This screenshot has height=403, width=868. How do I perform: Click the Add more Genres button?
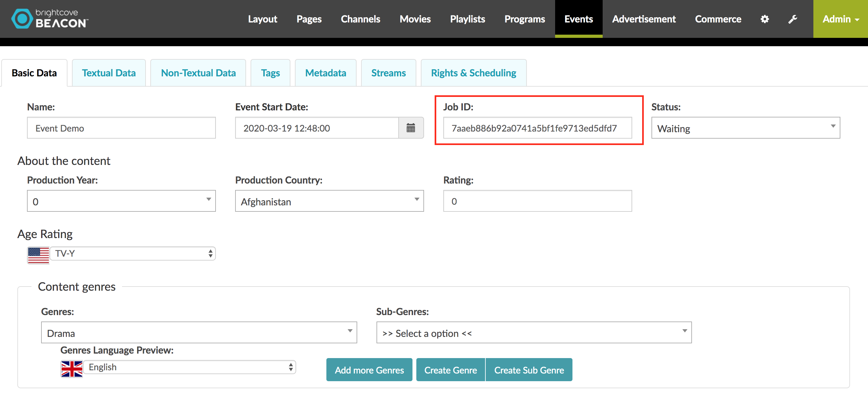[369, 370]
